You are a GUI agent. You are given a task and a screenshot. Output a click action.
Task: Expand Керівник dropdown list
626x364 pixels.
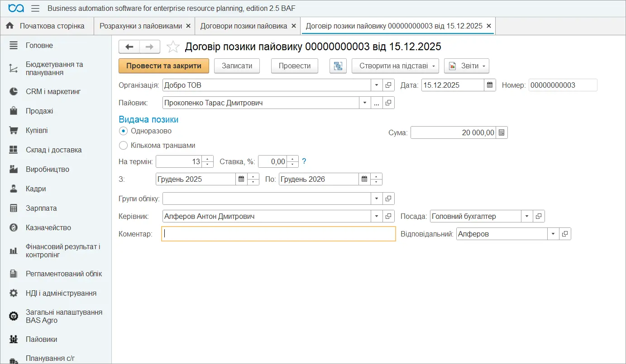[377, 216]
